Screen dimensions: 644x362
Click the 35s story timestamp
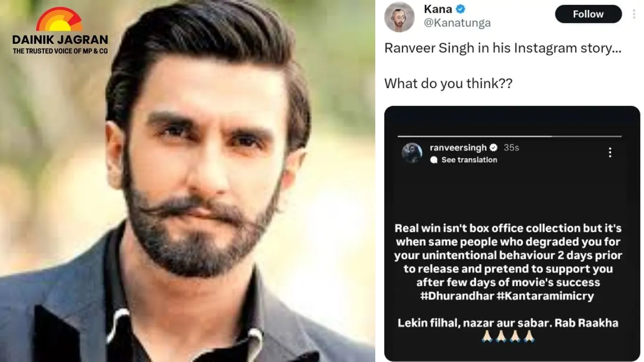511,148
